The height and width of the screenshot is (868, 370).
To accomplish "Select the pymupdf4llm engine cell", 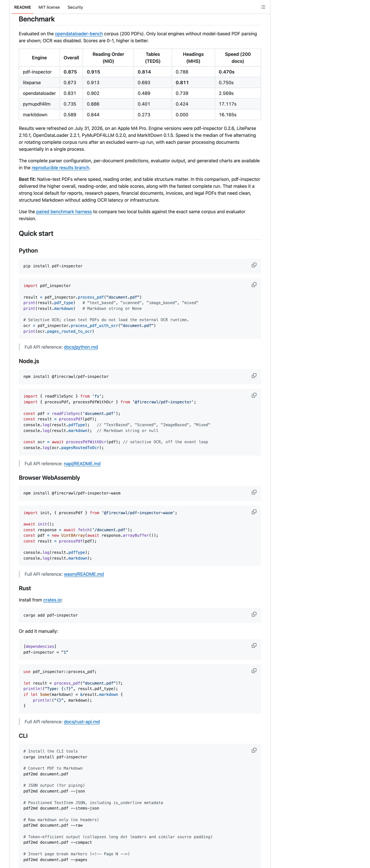I will 39,104.
